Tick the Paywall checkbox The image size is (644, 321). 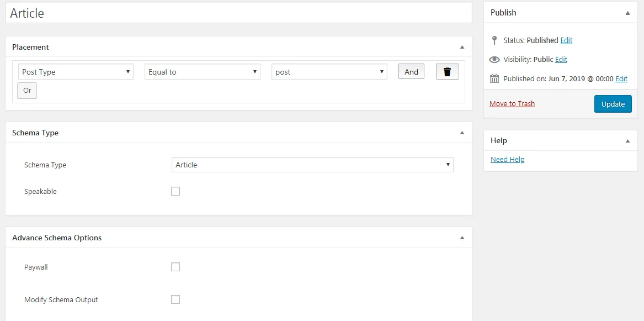(x=175, y=267)
